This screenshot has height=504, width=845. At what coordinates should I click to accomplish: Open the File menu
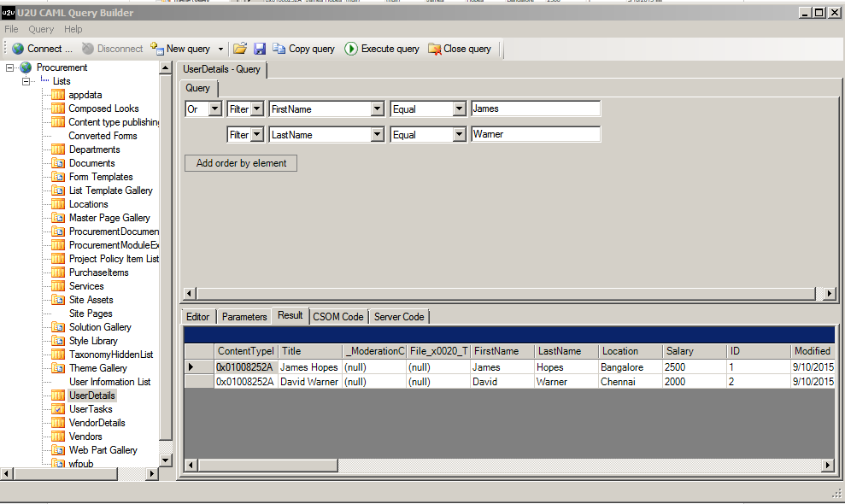click(11, 29)
